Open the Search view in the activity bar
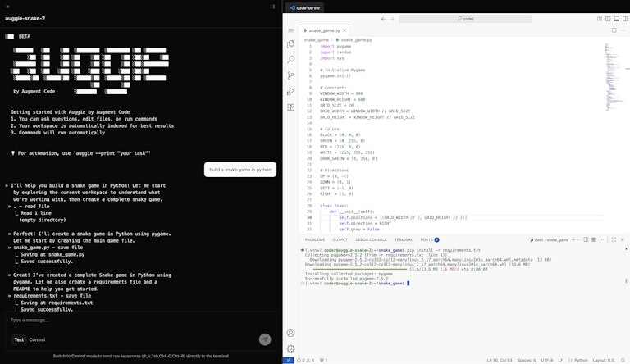630x364 pixels. click(x=291, y=60)
